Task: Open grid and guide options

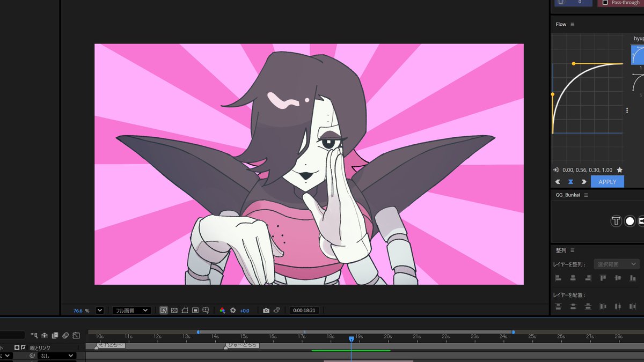Action: pyautogui.click(x=206, y=310)
